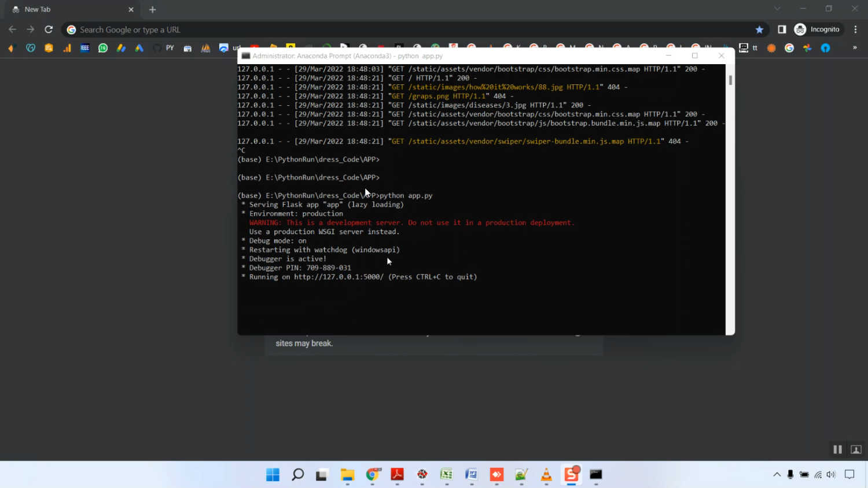Open the Google Photos bookmark icon

(x=807, y=48)
